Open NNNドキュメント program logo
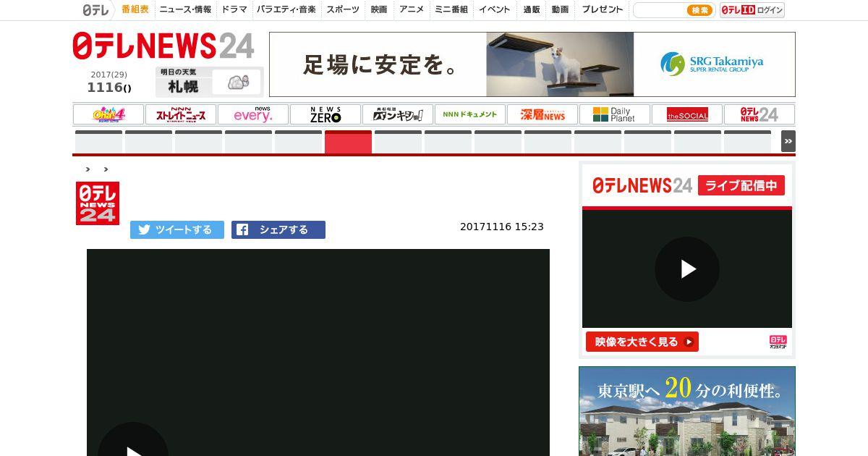The image size is (868, 456). pyautogui.click(x=470, y=114)
